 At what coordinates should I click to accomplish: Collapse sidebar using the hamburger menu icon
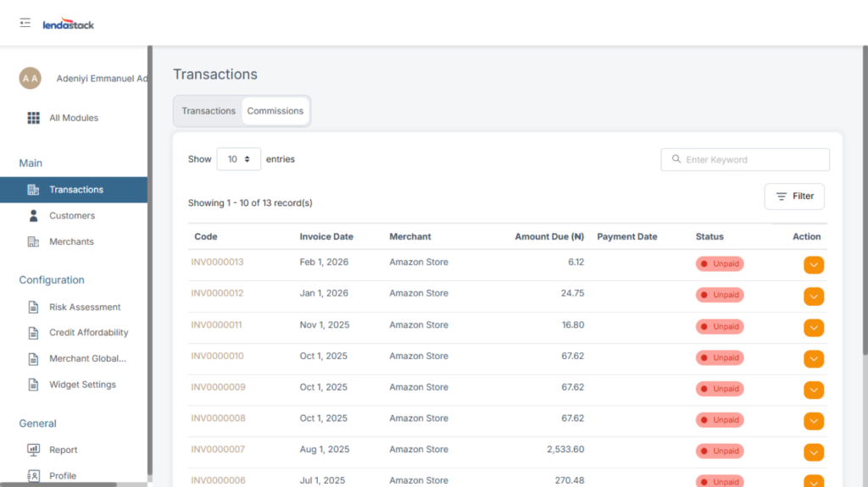(x=25, y=23)
